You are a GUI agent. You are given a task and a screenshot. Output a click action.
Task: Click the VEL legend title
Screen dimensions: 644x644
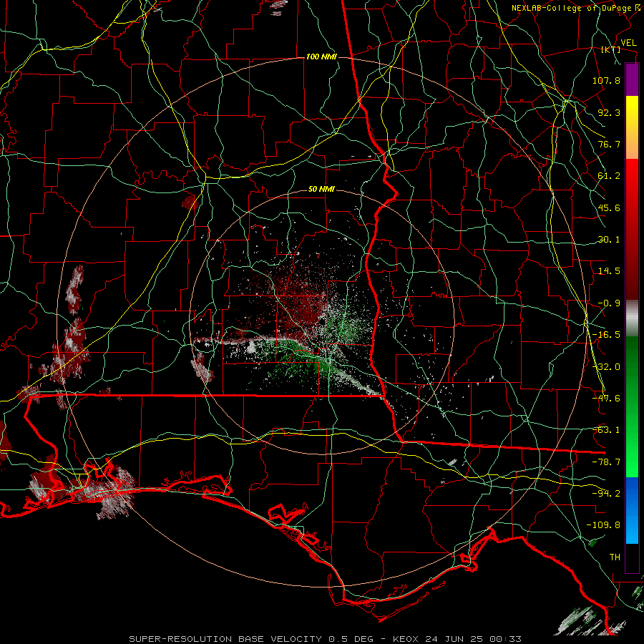tap(628, 43)
